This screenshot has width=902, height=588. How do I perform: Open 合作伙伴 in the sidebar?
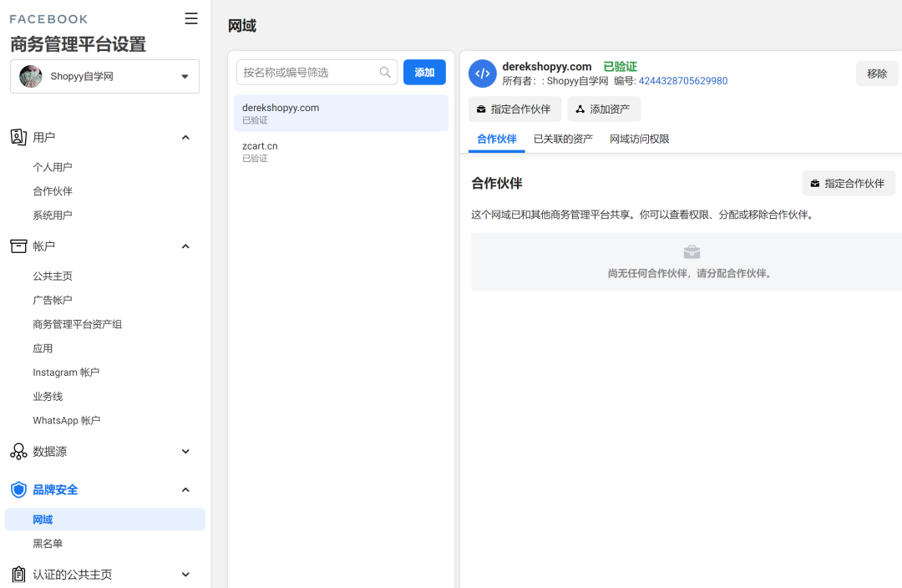[x=53, y=191]
